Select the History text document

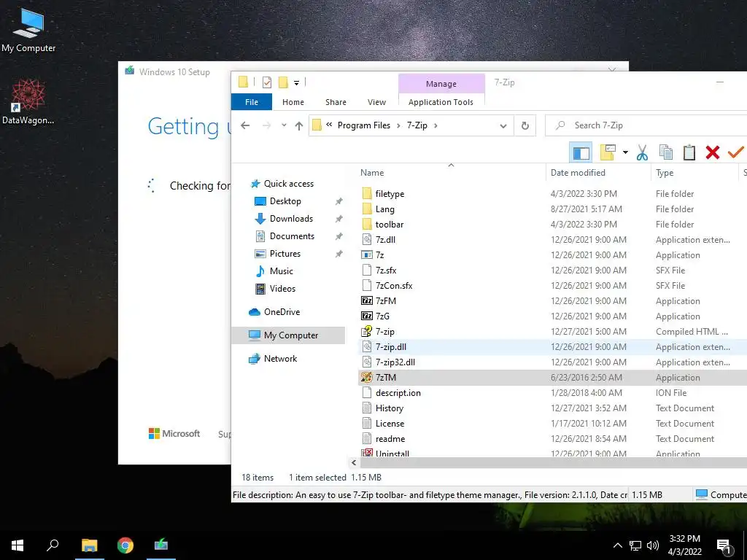[389, 408]
